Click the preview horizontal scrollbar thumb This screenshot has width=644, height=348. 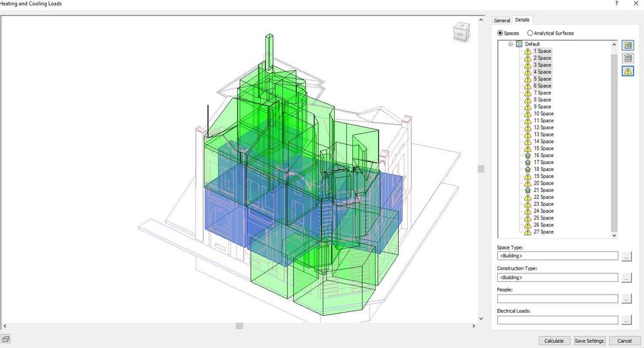(x=240, y=326)
